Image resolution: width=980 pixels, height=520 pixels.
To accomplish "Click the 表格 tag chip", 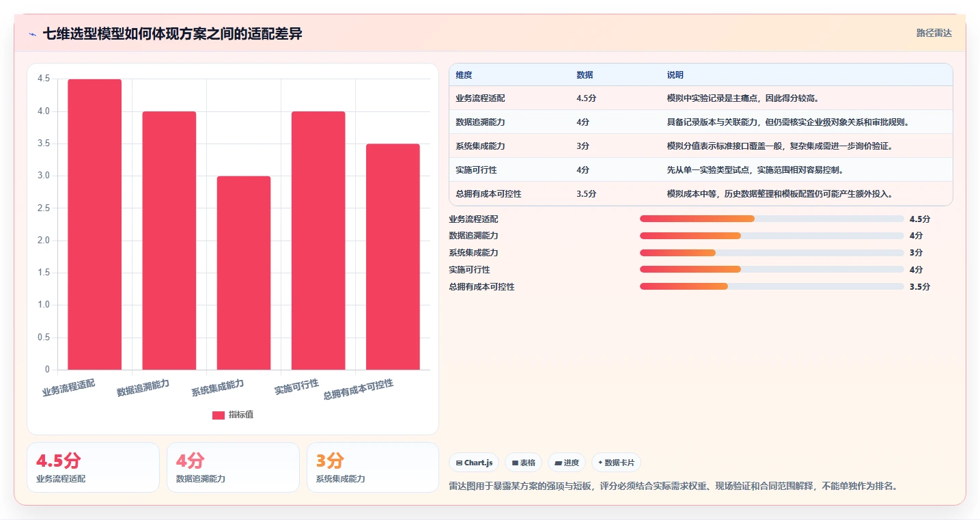I will (523, 463).
